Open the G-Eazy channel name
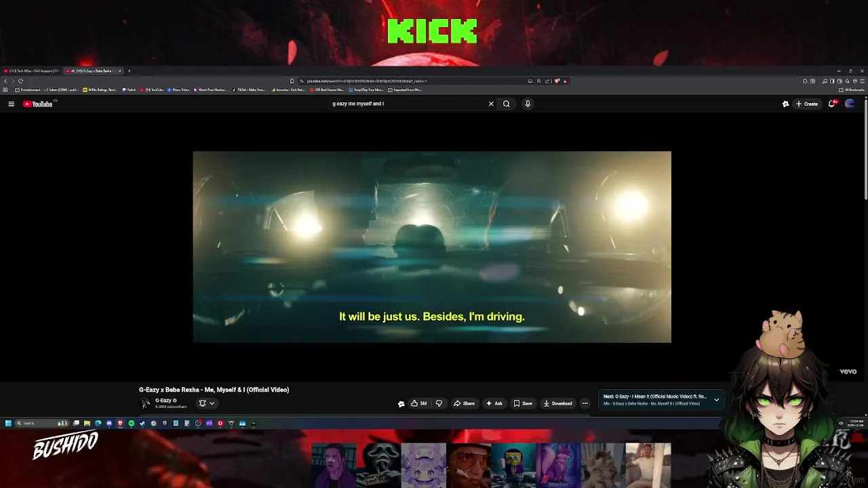868x488 pixels. (163, 401)
